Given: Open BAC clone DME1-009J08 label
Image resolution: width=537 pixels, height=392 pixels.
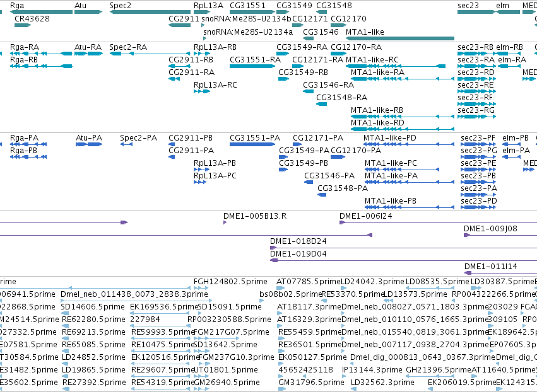Looking at the screenshot, I should click(x=490, y=229).
